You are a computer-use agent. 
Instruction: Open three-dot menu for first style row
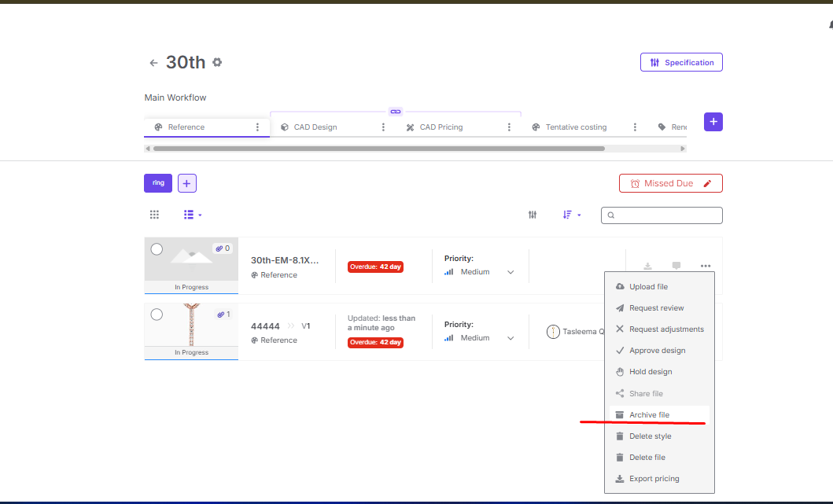coord(706,267)
